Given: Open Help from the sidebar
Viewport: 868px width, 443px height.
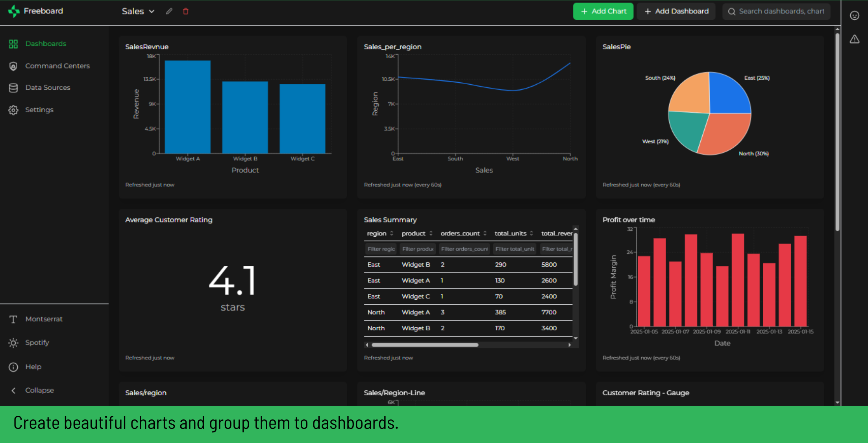Looking at the screenshot, I should [33, 367].
